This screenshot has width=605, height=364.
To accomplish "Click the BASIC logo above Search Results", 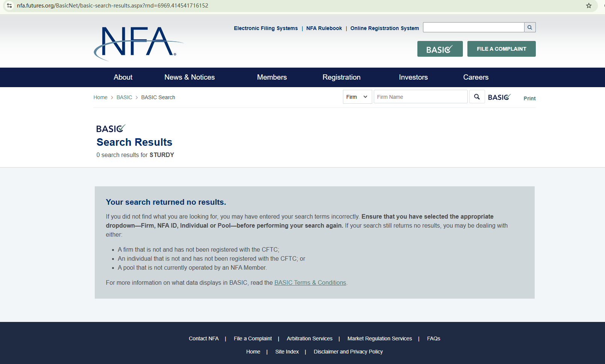I will 111,129.
